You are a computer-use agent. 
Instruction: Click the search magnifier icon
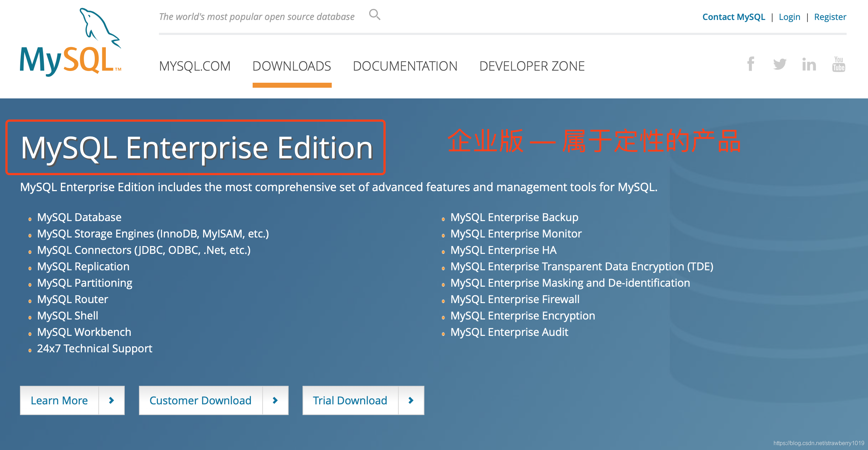[x=374, y=15]
